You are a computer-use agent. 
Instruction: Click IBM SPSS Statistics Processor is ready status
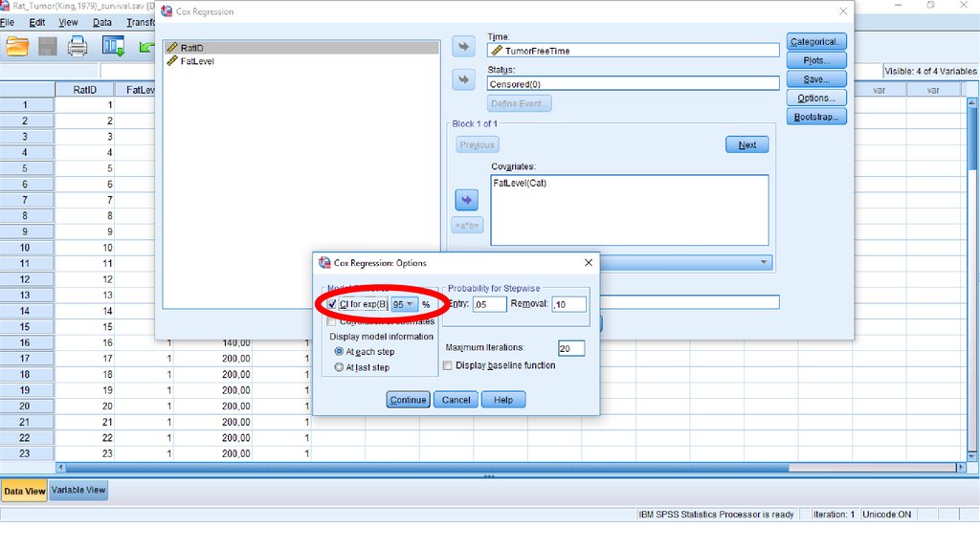[716, 515]
